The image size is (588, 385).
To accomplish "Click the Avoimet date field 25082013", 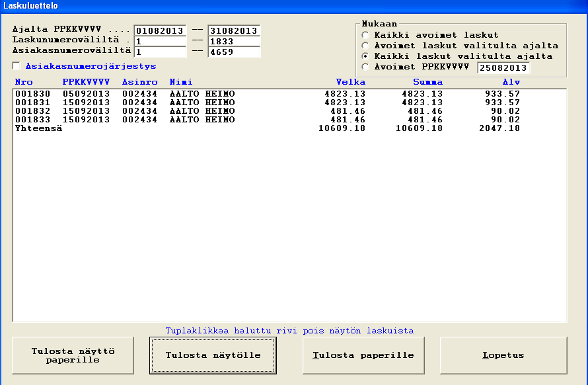I will tap(503, 67).
